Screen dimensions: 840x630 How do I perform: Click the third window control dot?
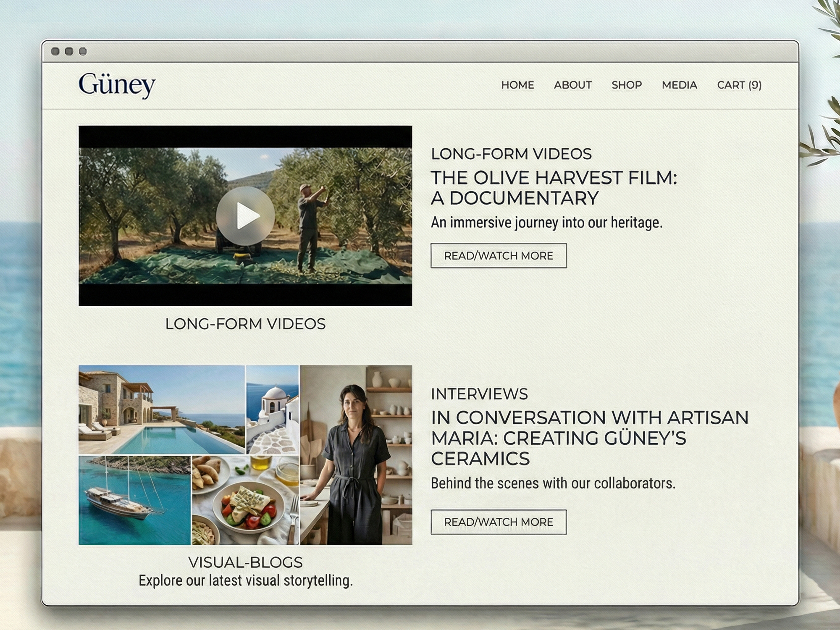click(x=83, y=52)
